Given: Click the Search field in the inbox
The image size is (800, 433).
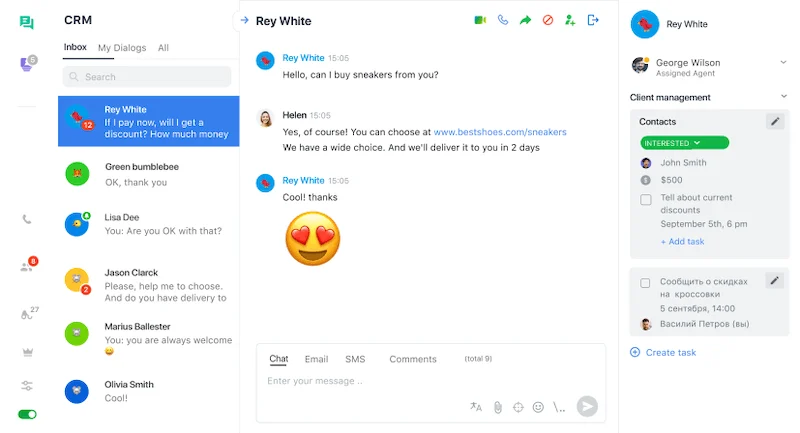Looking at the screenshot, I should pyautogui.click(x=147, y=77).
